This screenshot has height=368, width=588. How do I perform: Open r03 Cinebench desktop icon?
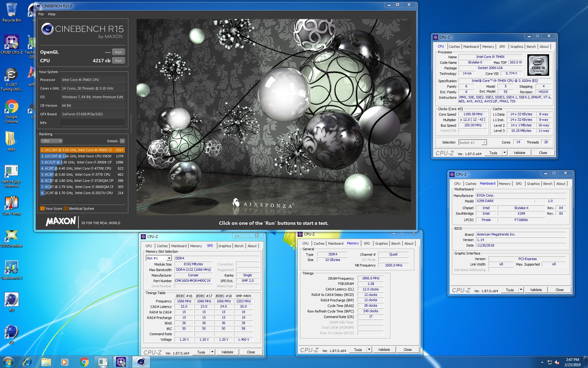[11, 302]
